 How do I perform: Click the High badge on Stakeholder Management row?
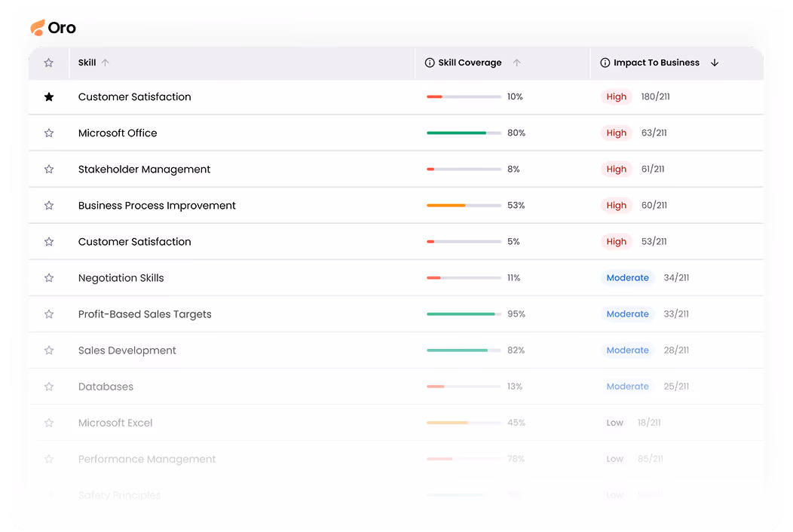click(617, 169)
